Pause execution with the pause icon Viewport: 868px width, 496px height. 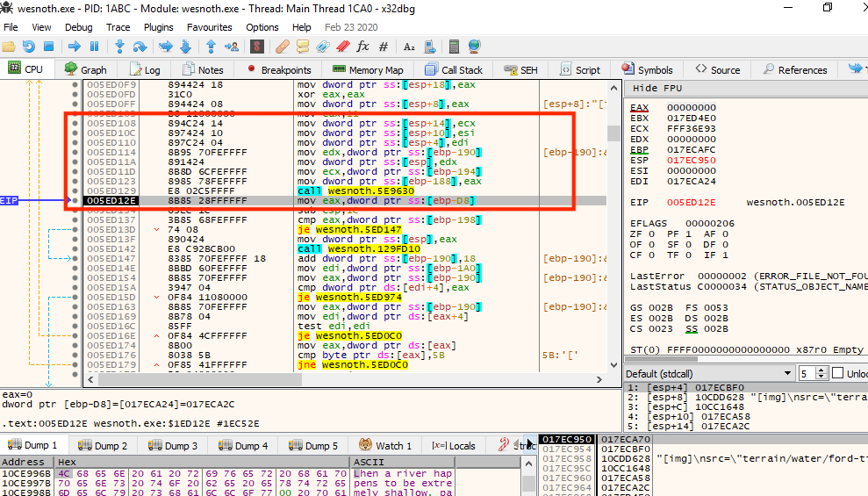click(x=94, y=47)
